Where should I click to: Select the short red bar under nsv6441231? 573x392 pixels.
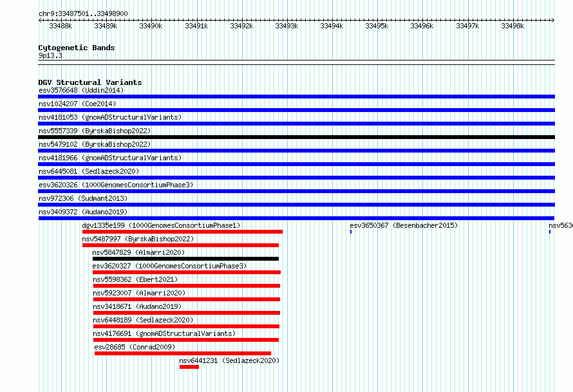(189, 367)
